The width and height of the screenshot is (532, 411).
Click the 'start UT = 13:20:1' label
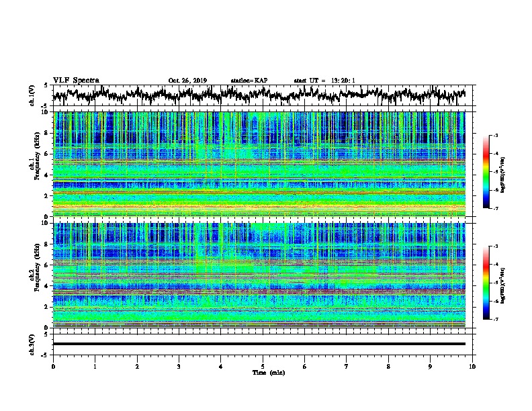point(324,81)
